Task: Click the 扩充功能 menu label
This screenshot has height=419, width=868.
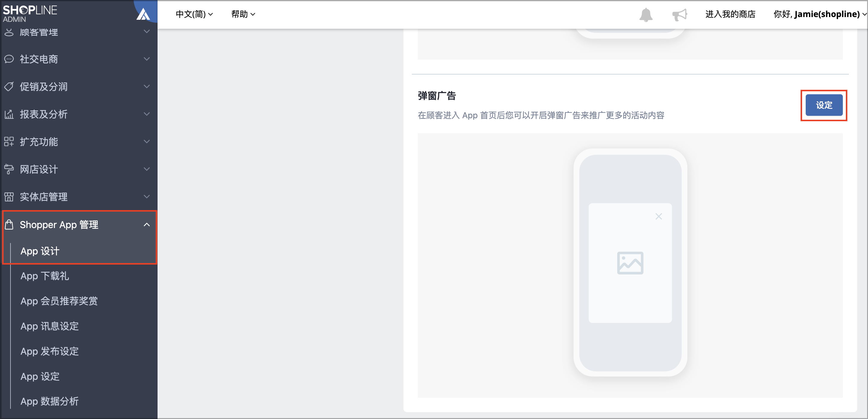Action: click(39, 142)
